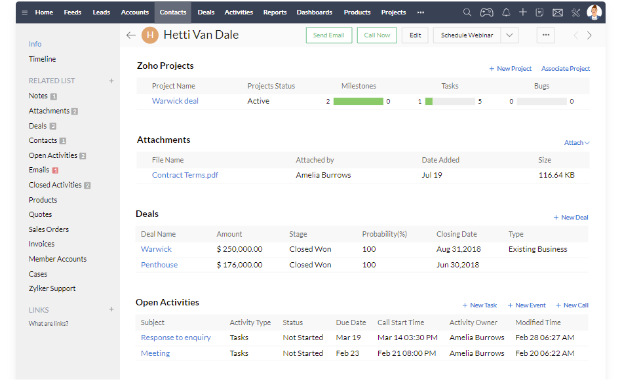Add a related list with plus icon
The image size is (620, 380).
(112, 81)
